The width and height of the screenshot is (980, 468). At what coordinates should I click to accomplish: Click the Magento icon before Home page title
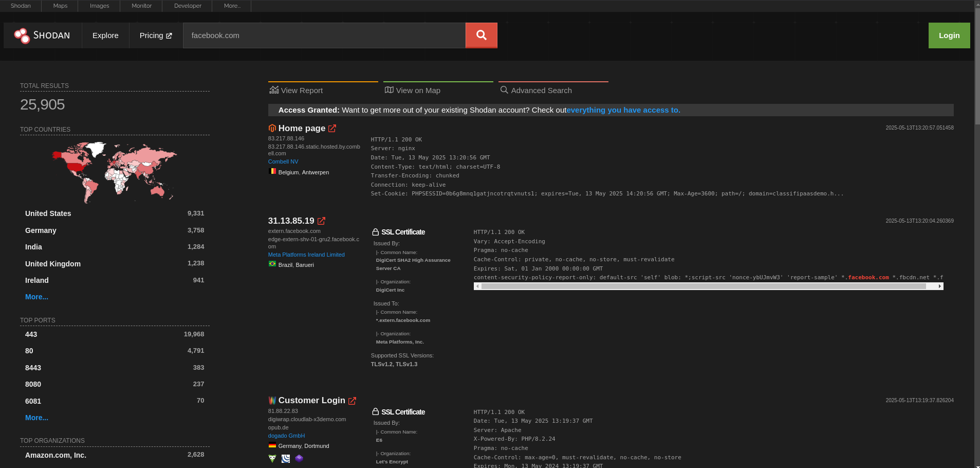pos(272,128)
